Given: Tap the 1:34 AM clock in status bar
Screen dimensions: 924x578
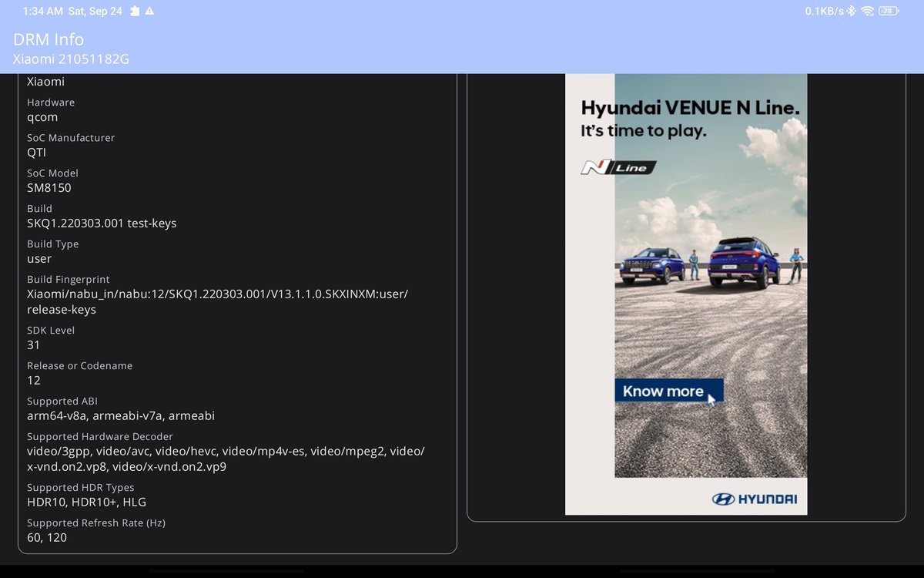Looking at the screenshot, I should click(44, 11).
